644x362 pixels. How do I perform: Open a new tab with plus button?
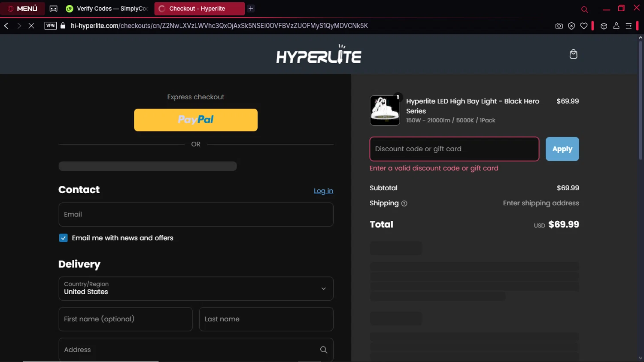pos(251,9)
